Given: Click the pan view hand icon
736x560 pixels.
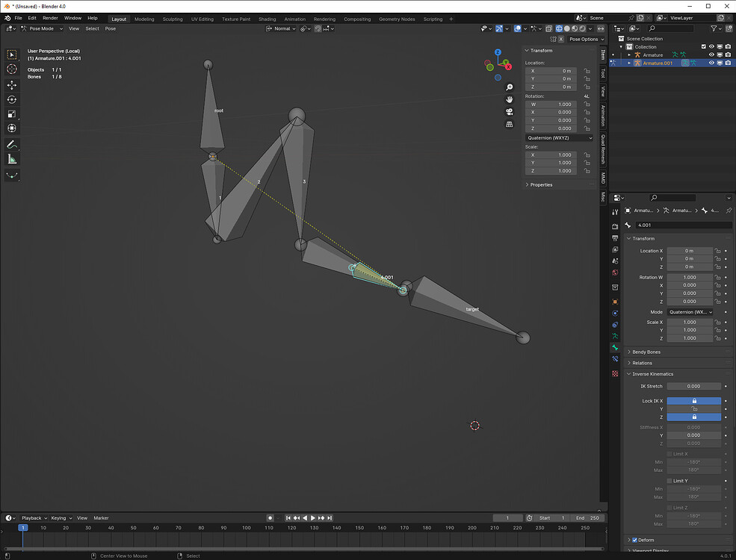Looking at the screenshot, I should coord(510,99).
